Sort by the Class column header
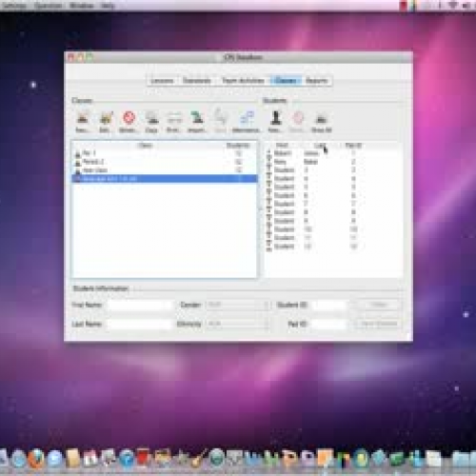 tap(146, 146)
